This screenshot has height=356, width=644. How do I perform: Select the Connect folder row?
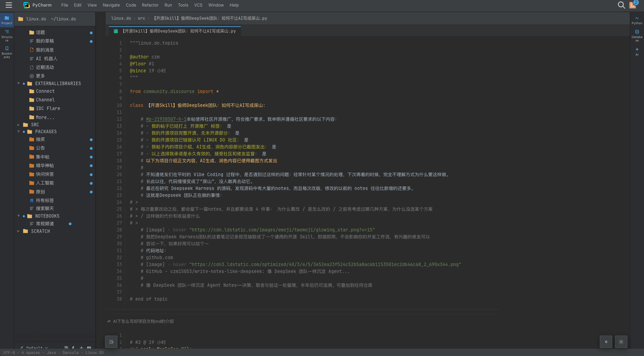55,91
